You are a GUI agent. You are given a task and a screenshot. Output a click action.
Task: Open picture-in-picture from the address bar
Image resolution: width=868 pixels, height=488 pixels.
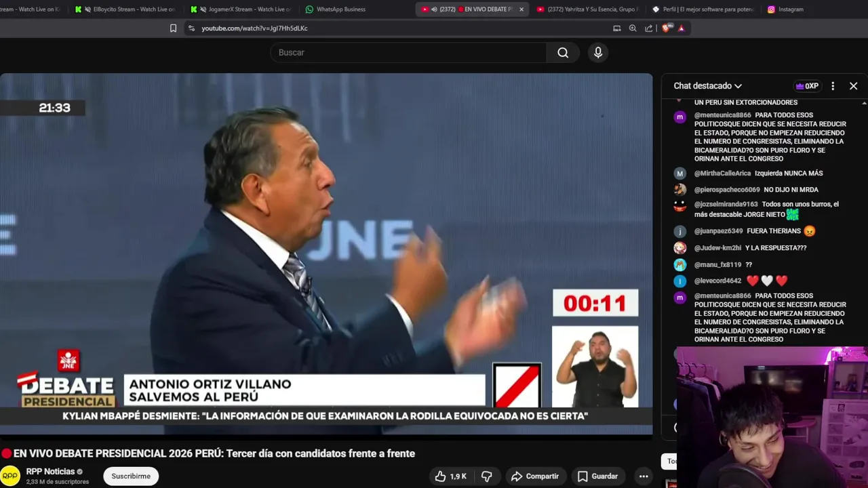616,28
